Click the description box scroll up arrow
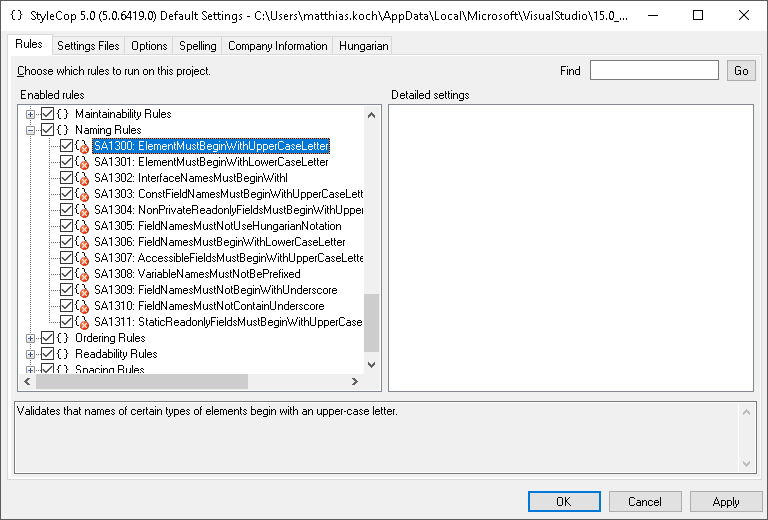Screen dimensions: 768x520 click(746, 412)
